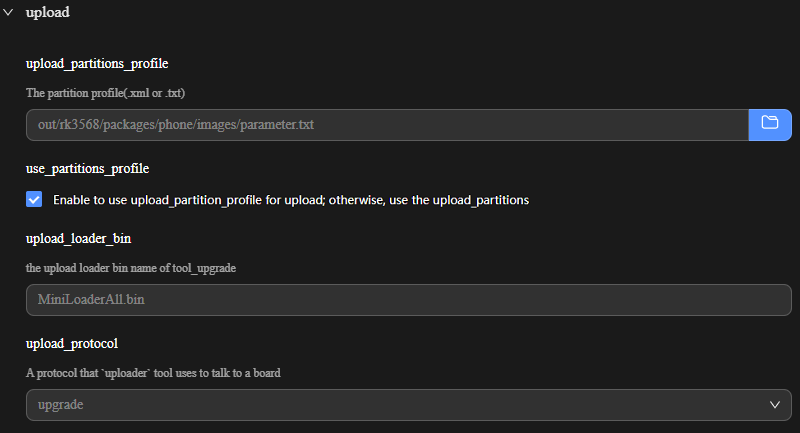Click the "upload" section heading

48,13
